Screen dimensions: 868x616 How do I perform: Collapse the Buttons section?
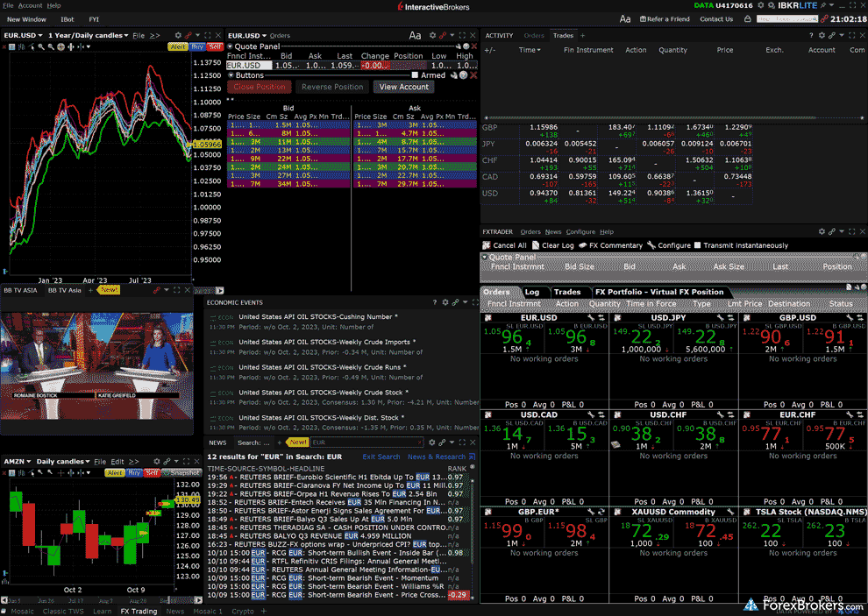point(231,75)
